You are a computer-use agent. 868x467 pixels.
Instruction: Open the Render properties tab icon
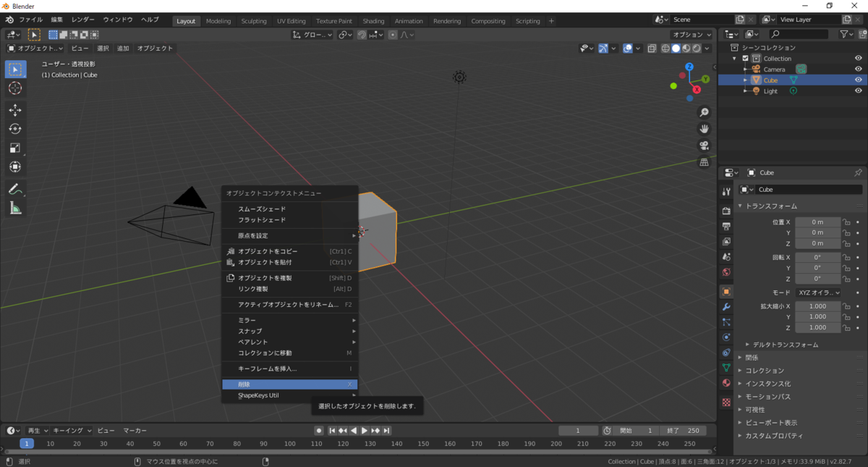[726, 211]
